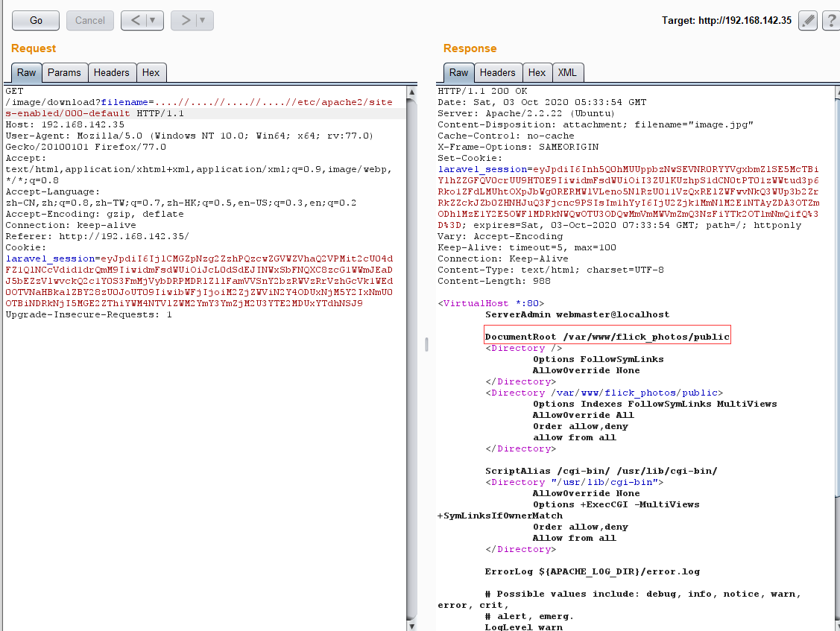The image size is (840, 631).
Task: Click Accept-Encoding: gzip, deflate line
Action: pyautogui.click(x=95, y=214)
